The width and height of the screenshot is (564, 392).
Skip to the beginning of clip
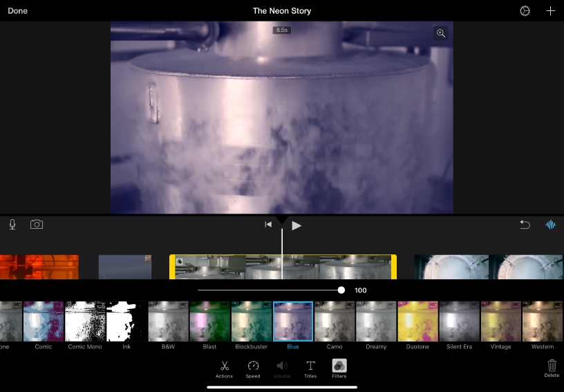pos(268,225)
